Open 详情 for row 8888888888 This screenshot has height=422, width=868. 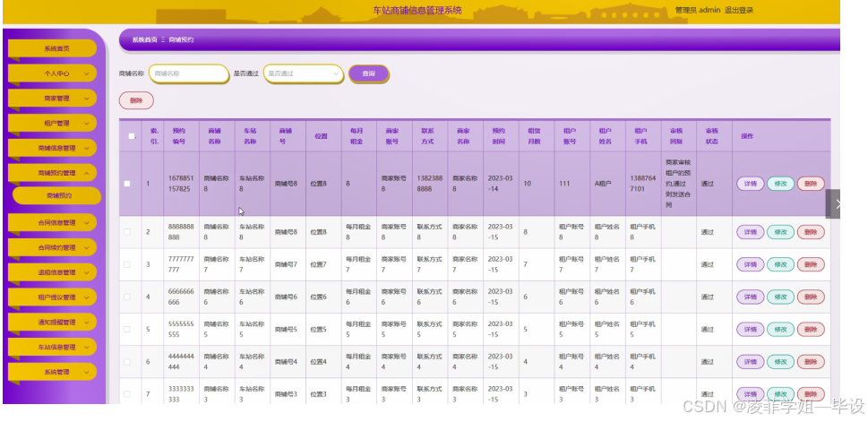[x=750, y=232]
